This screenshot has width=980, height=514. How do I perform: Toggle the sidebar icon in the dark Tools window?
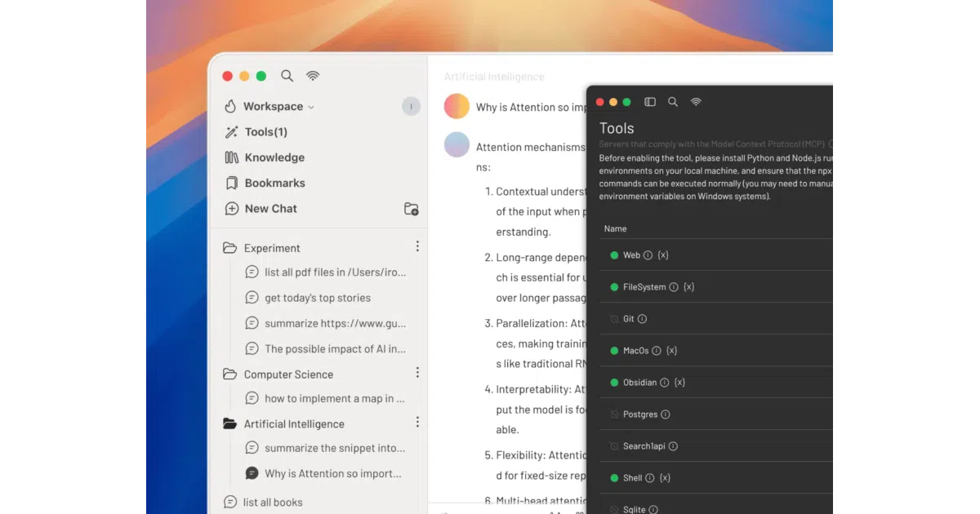point(650,102)
